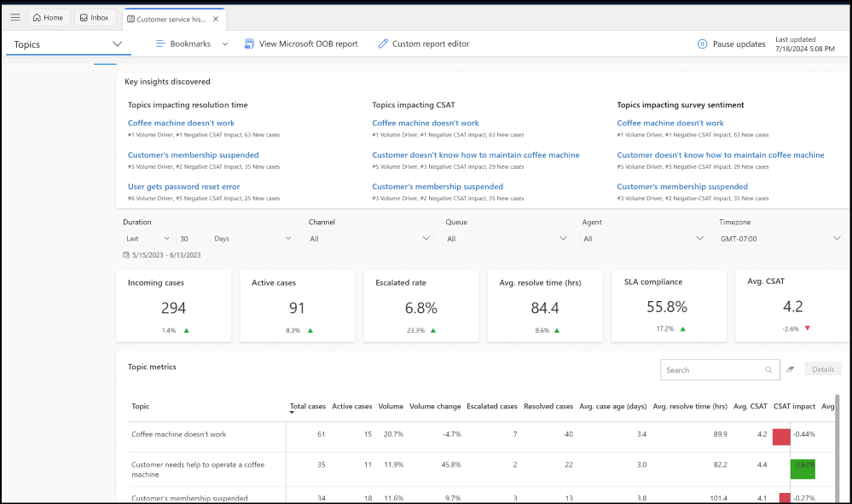This screenshot has width=852, height=504.
Task: Open Coffee machine doesn't work under resolution time
Action: [x=181, y=124]
